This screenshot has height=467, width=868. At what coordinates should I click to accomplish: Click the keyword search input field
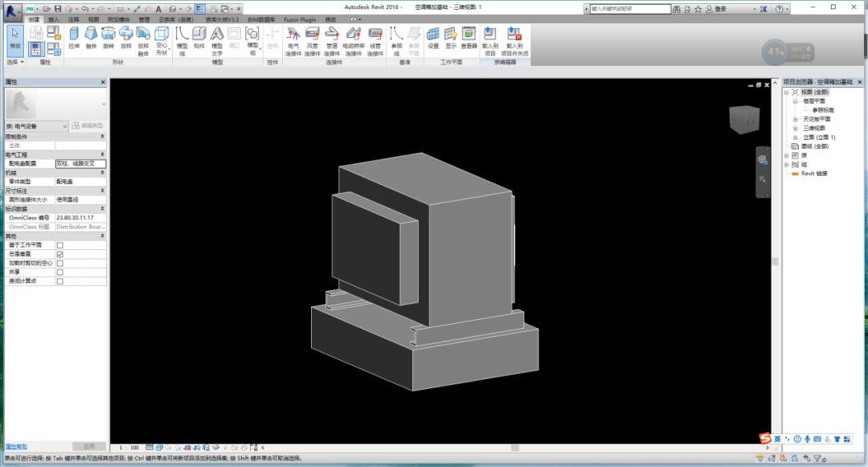click(x=630, y=9)
